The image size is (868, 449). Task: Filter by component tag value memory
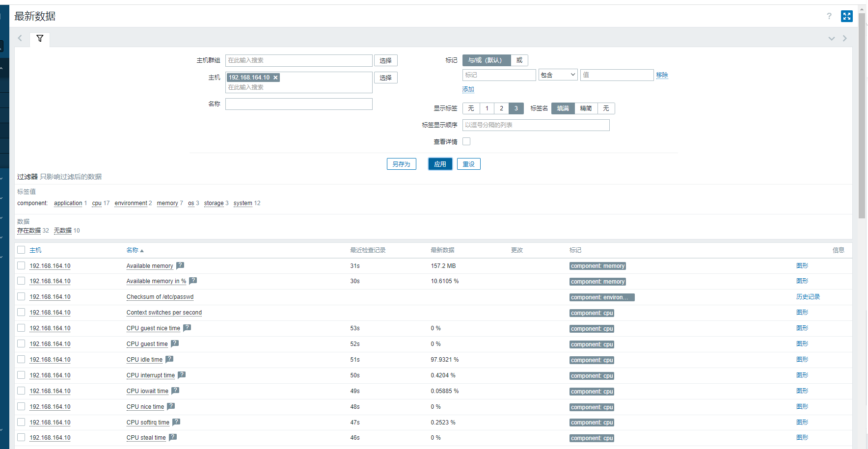coord(167,203)
